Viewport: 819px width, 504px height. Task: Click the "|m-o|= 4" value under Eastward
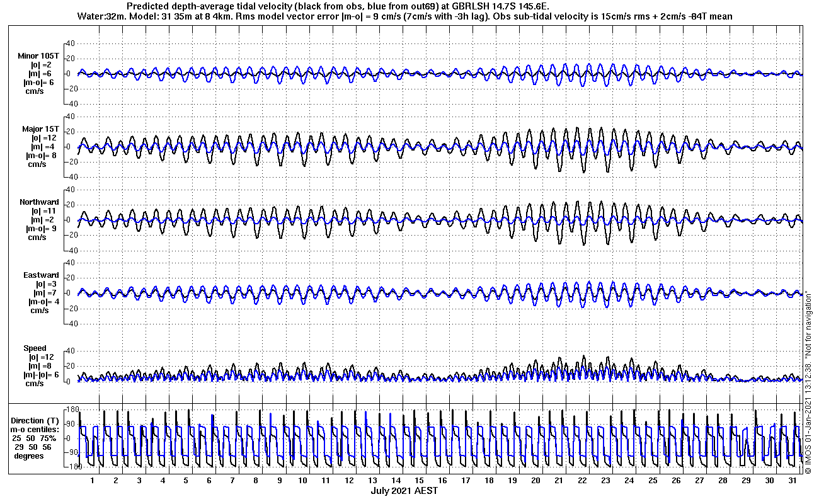[45, 301]
